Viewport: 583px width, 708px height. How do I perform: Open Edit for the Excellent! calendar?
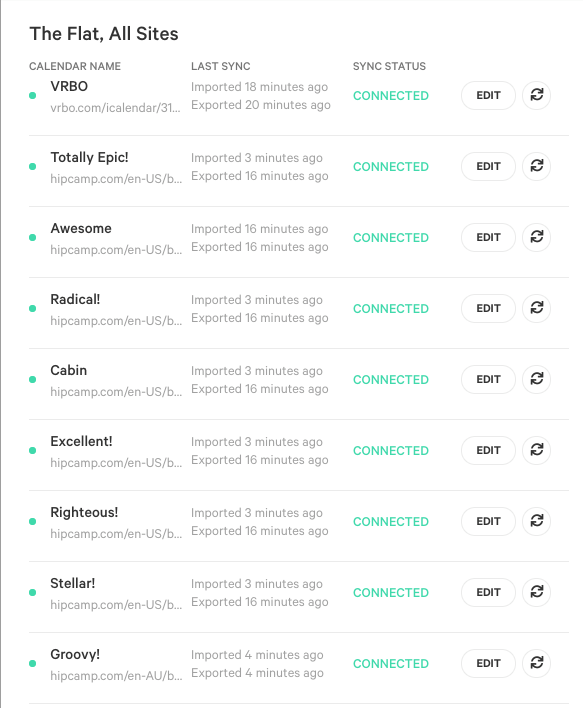click(488, 450)
